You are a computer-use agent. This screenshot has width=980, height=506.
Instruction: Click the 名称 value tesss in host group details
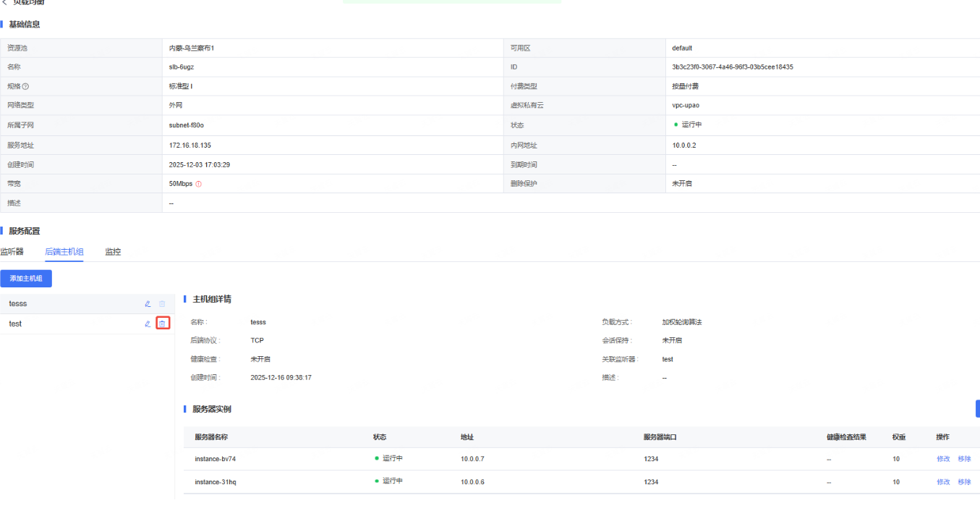pyautogui.click(x=258, y=322)
